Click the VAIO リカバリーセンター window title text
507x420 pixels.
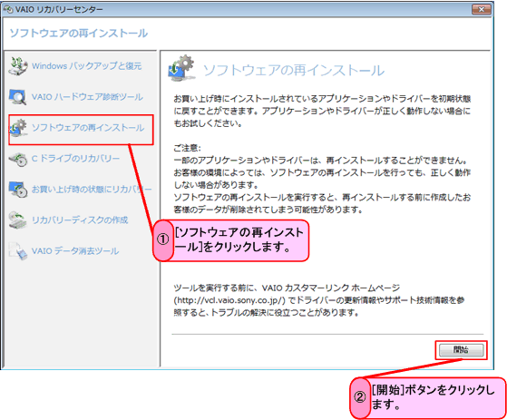tap(59, 9)
